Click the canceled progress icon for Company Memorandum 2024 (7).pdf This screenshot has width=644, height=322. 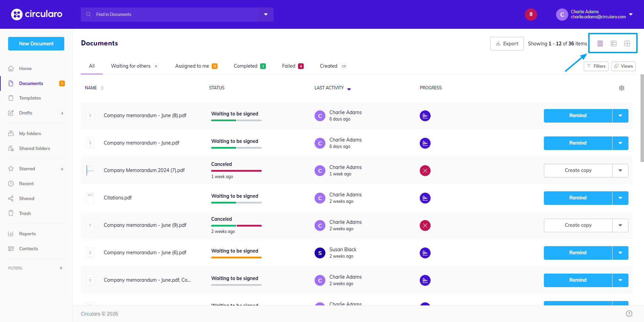pyautogui.click(x=425, y=171)
